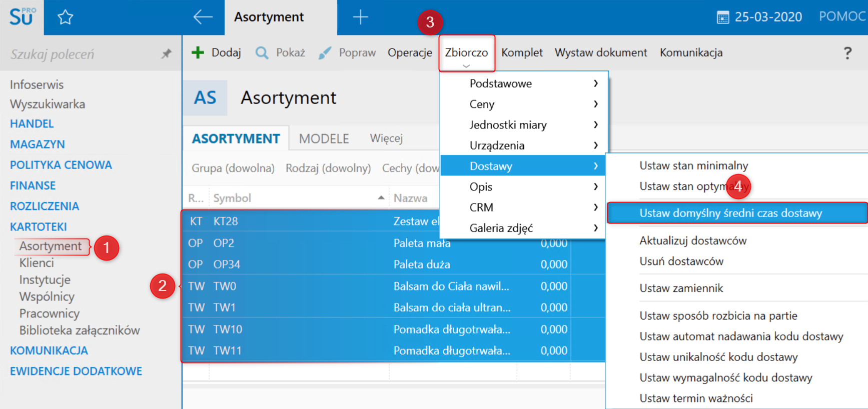Click the calendar date icon
Image resolution: width=868 pixels, height=409 pixels.
722,18
